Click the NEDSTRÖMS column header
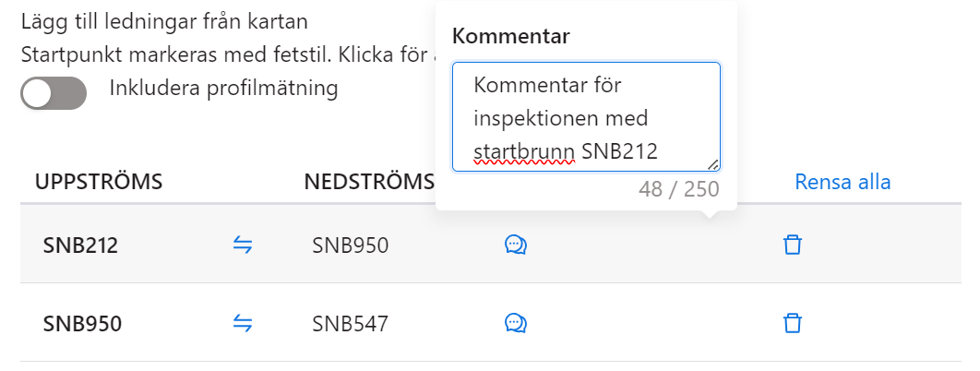The image size is (980, 371). click(x=368, y=182)
